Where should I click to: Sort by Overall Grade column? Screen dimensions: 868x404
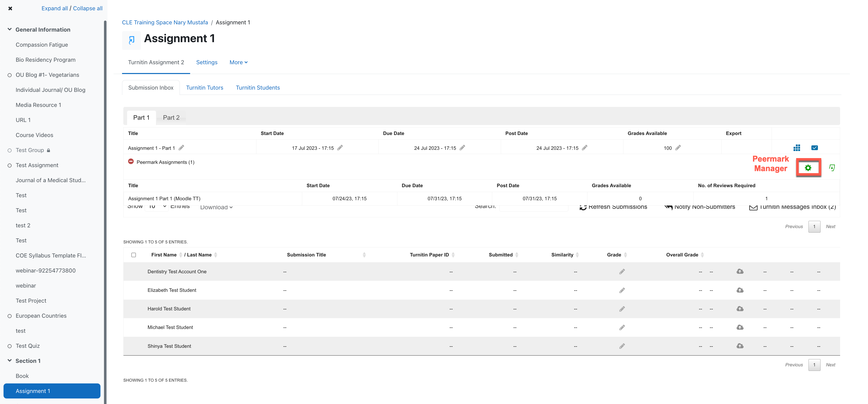685,255
